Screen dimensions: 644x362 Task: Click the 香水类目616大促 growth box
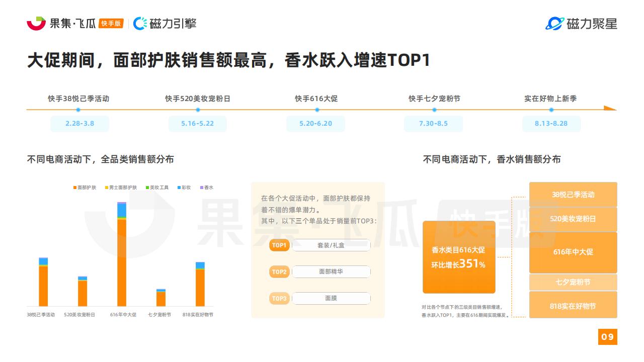point(459,257)
